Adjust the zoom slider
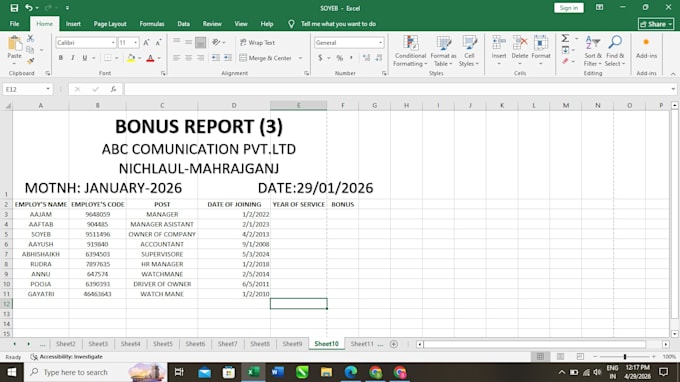The height and width of the screenshot is (382, 680). coord(624,357)
